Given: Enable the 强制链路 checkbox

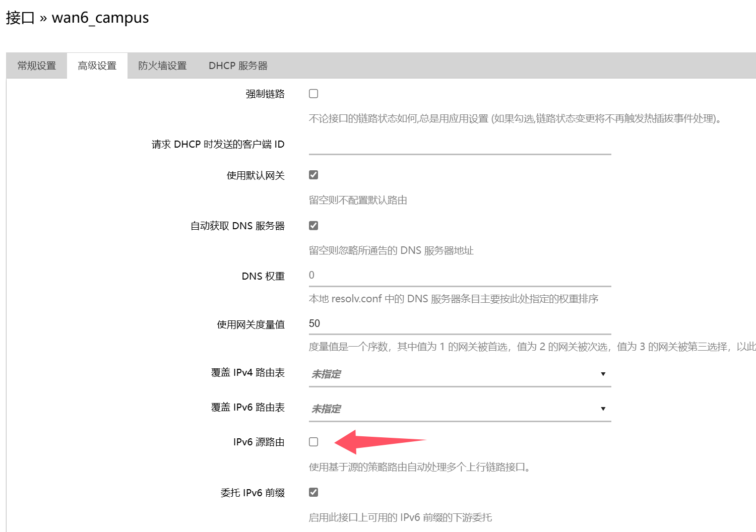Looking at the screenshot, I should [313, 93].
